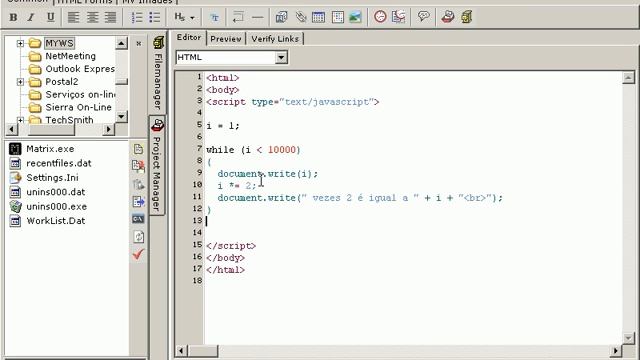Toggle bold formatting button
640x360 pixels.
tap(13, 18)
